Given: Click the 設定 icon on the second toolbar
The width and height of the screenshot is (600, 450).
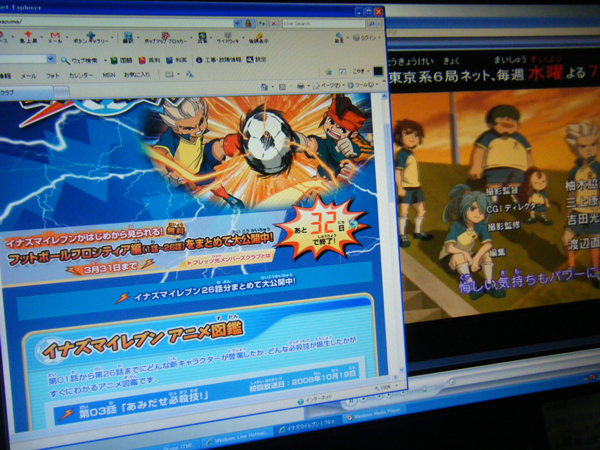Looking at the screenshot, I should [x=256, y=59].
